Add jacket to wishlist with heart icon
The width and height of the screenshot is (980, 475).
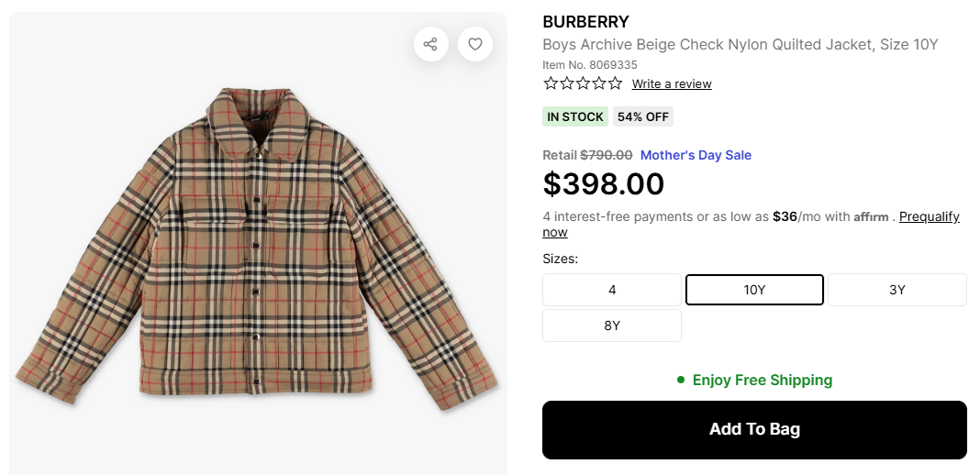pyautogui.click(x=475, y=44)
